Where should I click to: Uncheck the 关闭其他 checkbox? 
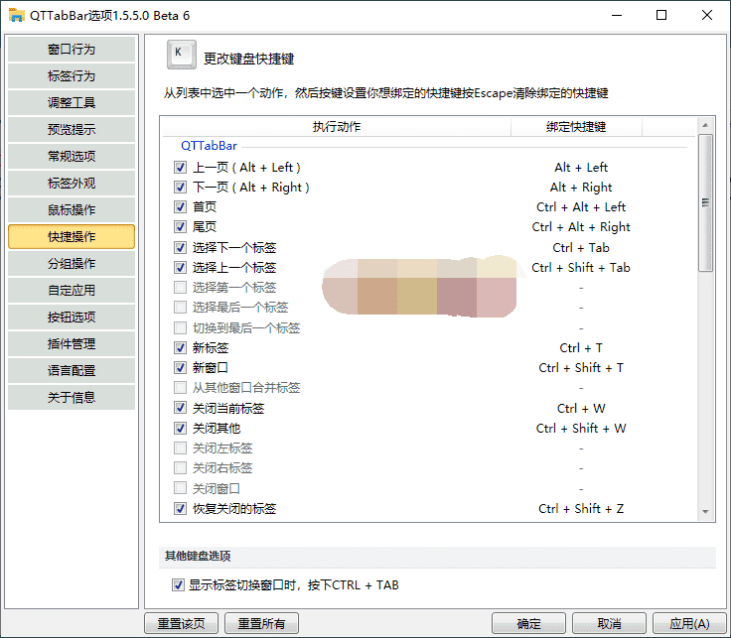pyautogui.click(x=180, y=428)
